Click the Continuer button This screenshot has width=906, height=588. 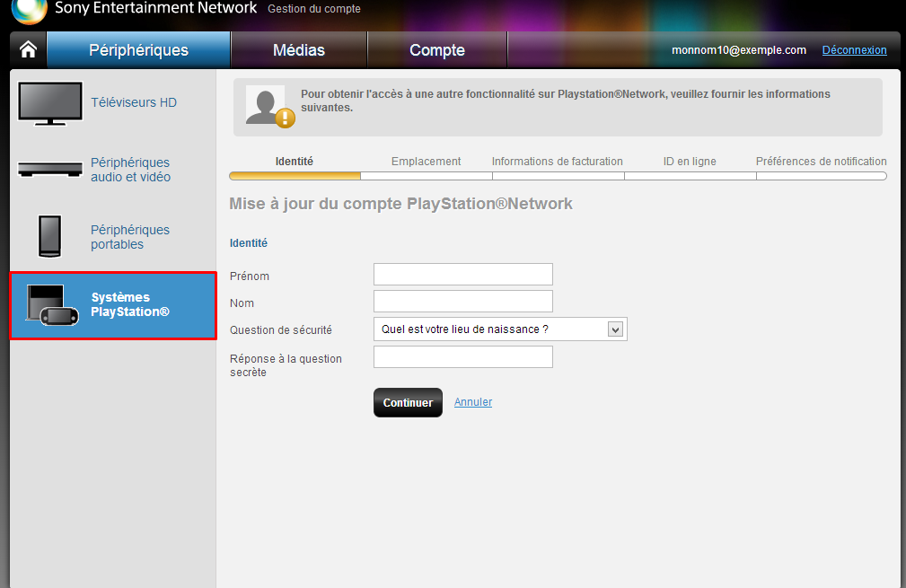click(408, 402)
